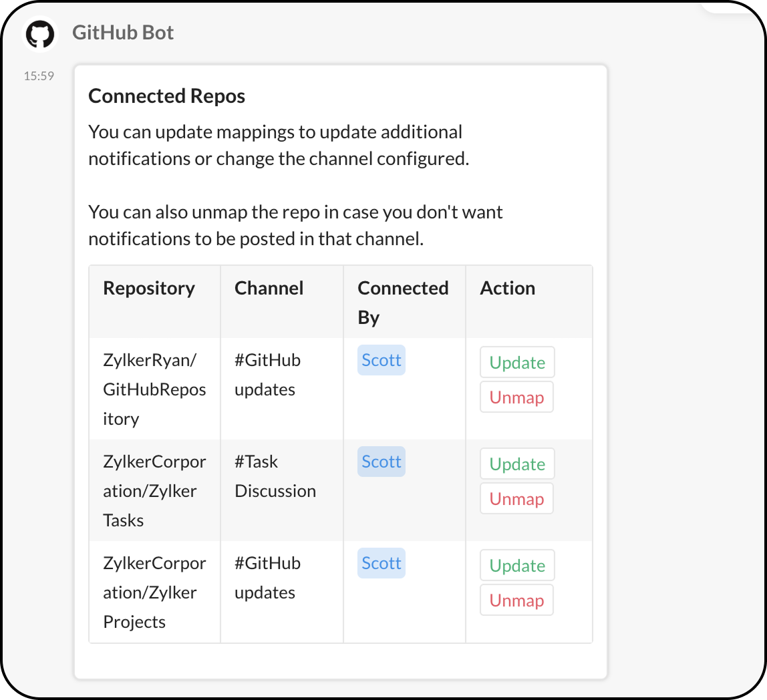Click the 15:59 message timestamp
The height and width of the screenshot is (700, 767).
(39, 76)
